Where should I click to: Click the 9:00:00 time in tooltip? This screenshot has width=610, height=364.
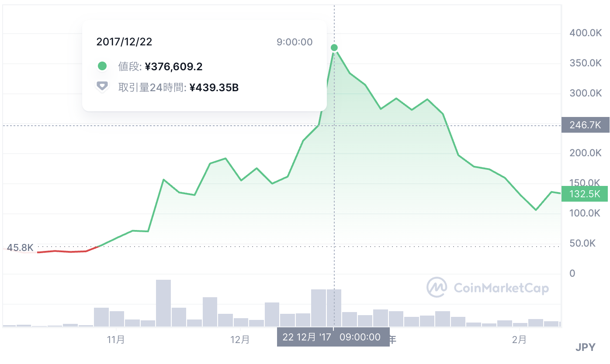click(x=295, y=42)
